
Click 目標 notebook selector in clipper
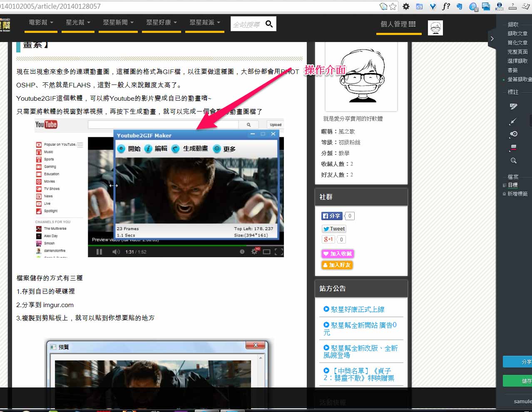pos(513,185)
